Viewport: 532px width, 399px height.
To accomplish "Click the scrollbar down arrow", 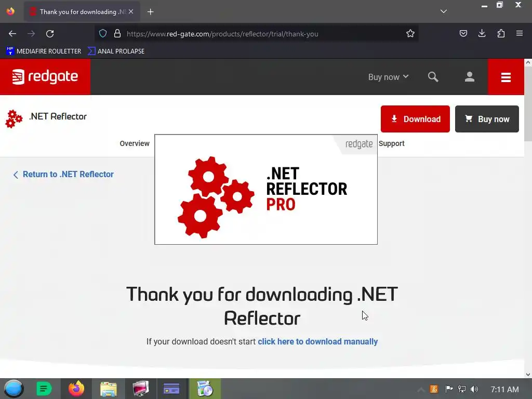I will pos(528,375).
